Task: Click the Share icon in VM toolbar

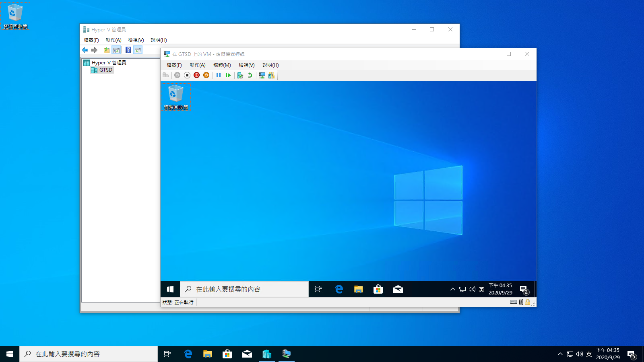Action: (272, 75)
